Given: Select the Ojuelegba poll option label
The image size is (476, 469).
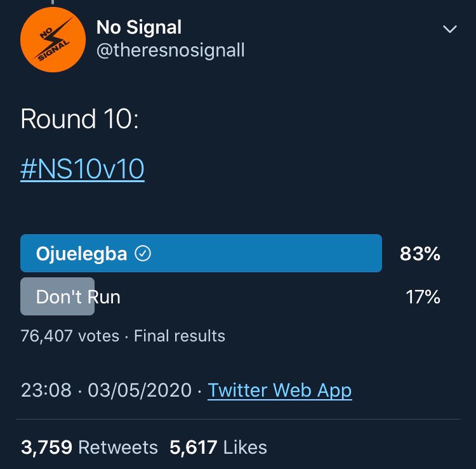Looking at the screenshot, I should click(82, 254).
